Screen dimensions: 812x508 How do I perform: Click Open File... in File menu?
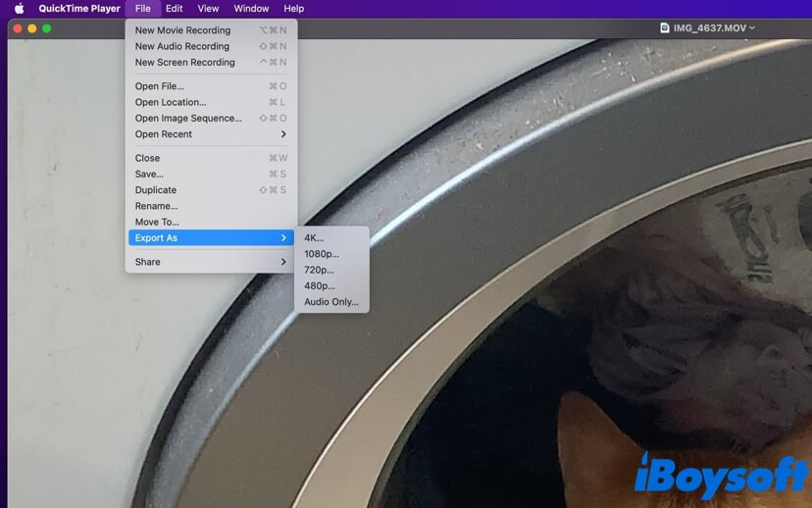tap(160, 86)
